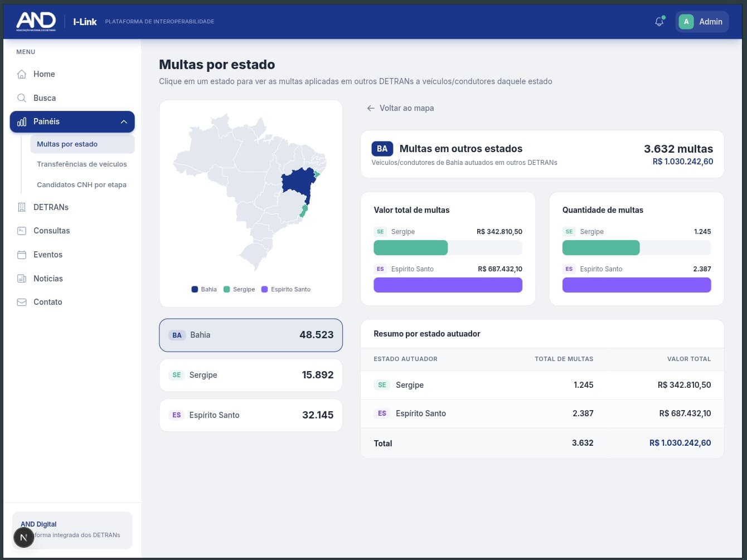Collapse the Painéis menu chevron
Viewport: 747px width, 560px height.
[x=124, y=122]
